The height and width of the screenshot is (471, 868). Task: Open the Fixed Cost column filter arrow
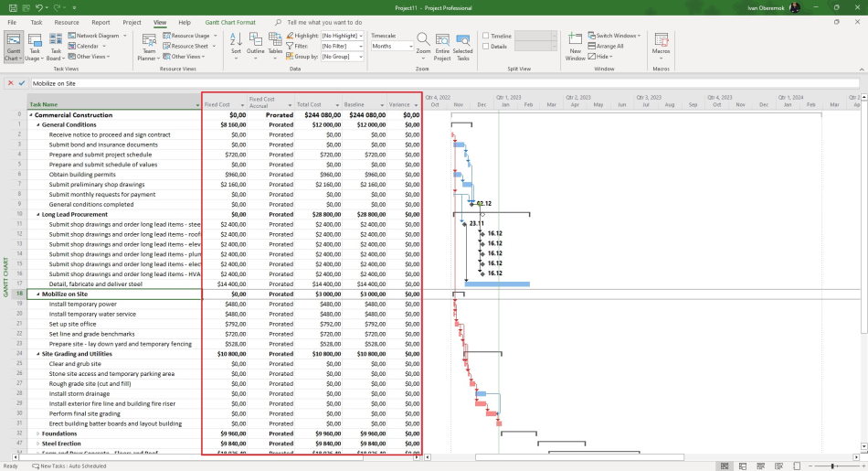point(242,105)
